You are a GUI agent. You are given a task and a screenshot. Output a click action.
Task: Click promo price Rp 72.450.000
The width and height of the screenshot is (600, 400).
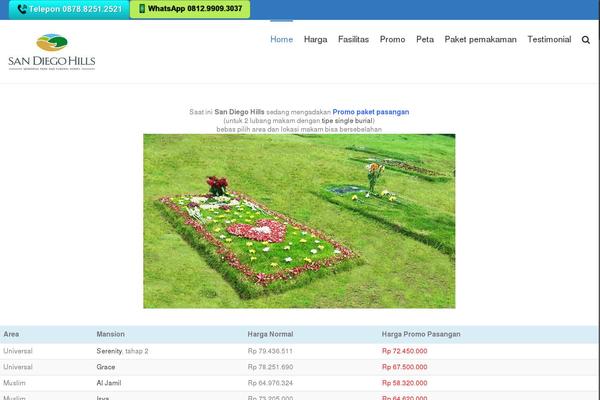click(x=404, y=351)
